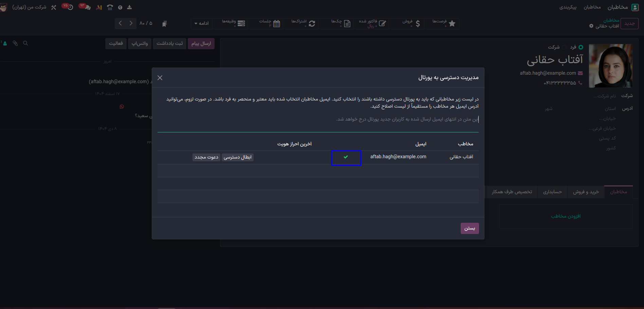Click the colored AI logo icon in top bar

99,7
